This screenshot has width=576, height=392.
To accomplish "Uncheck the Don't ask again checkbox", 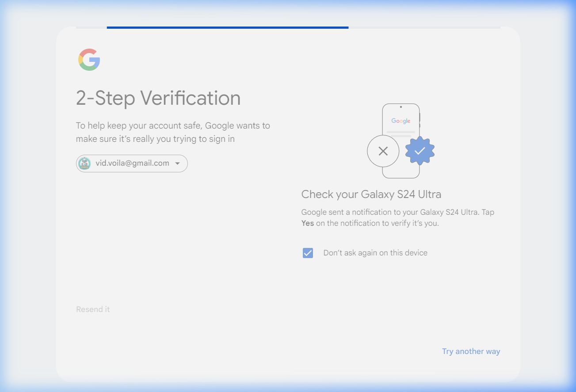I will click(308, 253).
